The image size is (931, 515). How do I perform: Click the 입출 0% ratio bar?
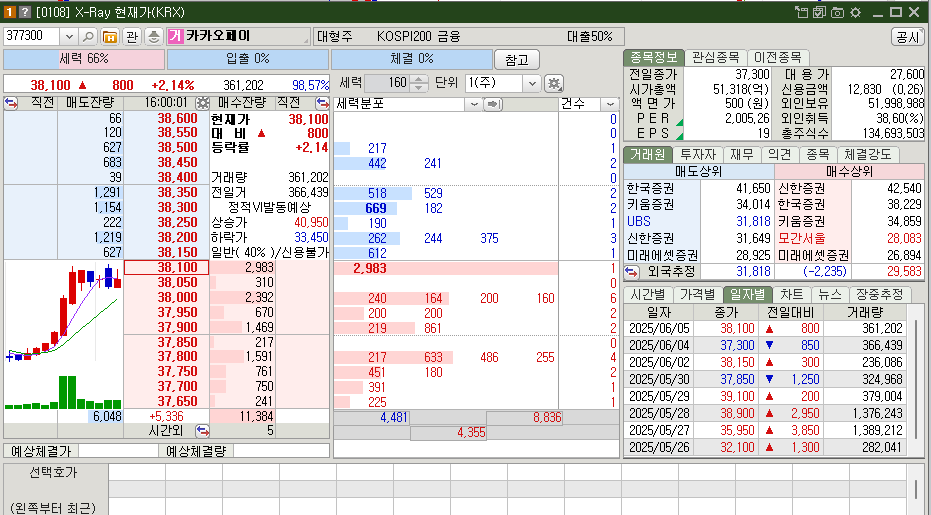coord(248,59)
